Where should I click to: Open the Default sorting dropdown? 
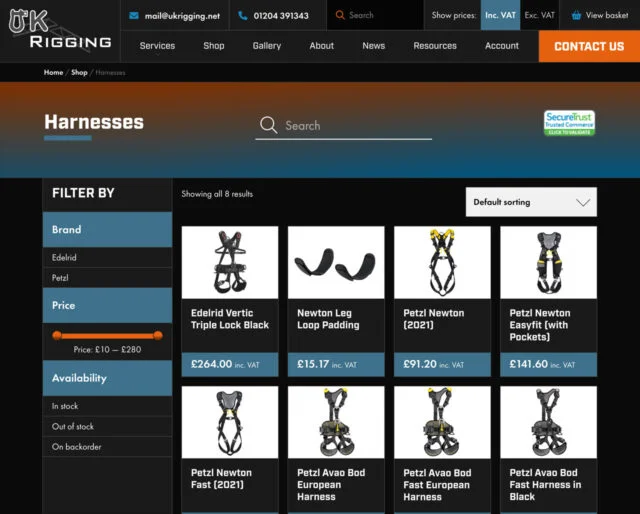(x=531, y=202)
